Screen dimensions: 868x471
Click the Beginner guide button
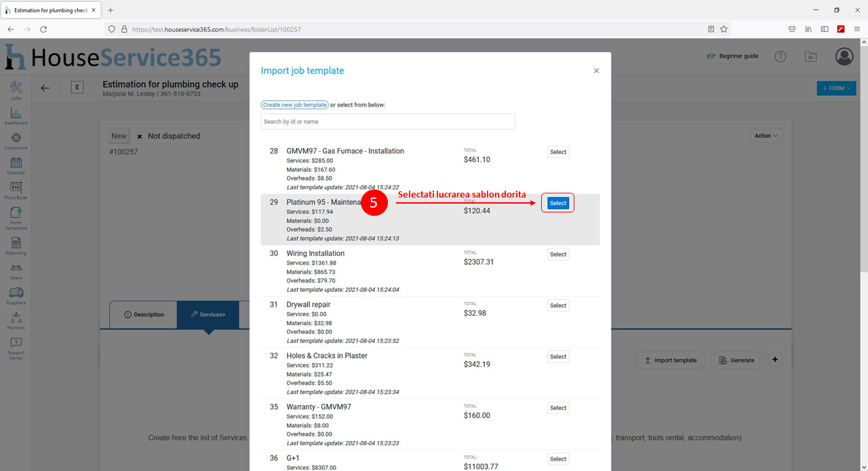[732, 56]
